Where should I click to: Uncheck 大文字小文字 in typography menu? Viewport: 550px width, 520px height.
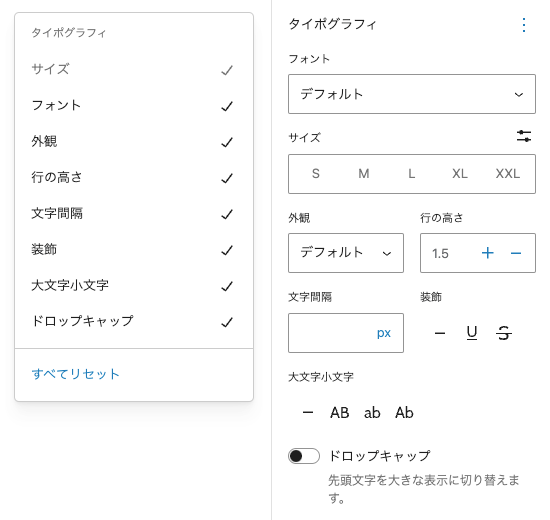click(134, 286)
